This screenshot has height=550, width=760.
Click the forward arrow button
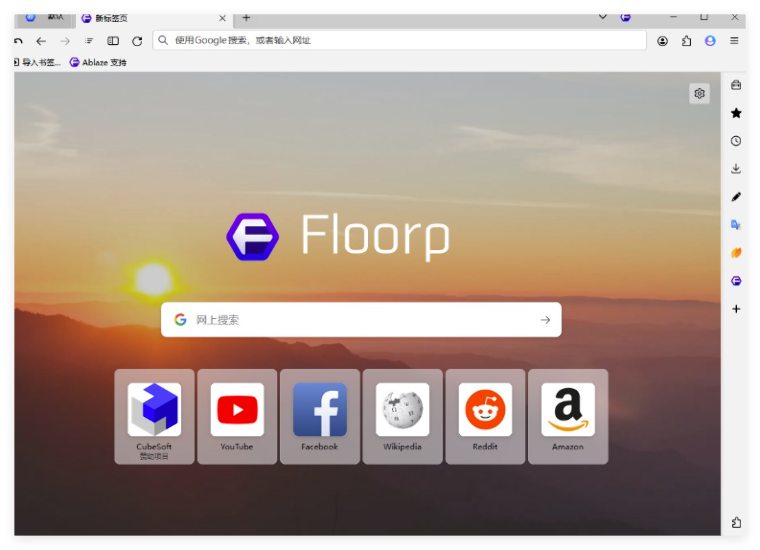click(65, 41)
